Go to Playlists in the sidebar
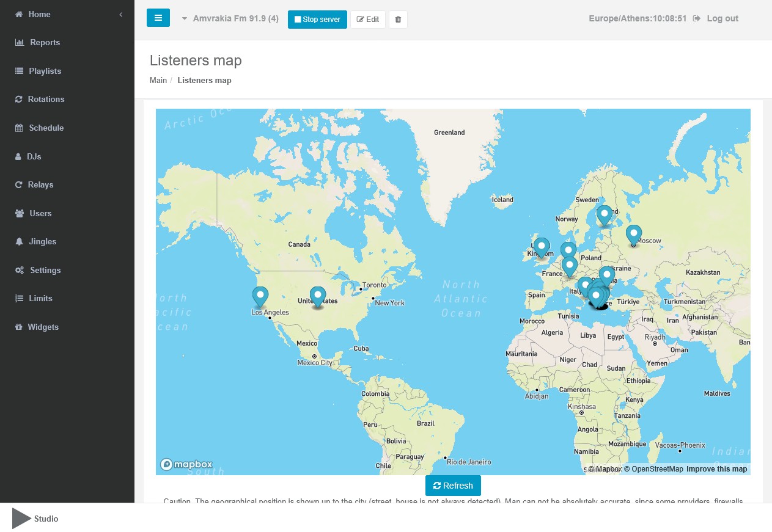 [45, 71]
